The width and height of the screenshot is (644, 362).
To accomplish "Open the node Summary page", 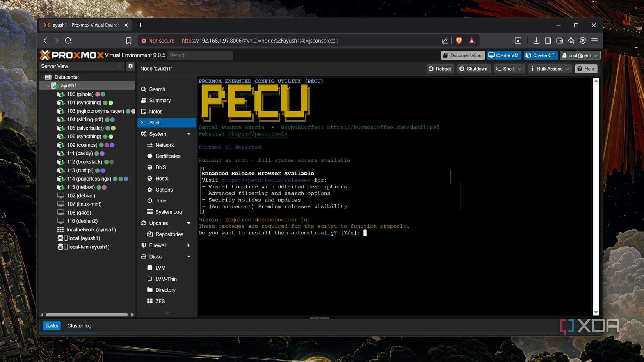I will (x=167, y=101).
